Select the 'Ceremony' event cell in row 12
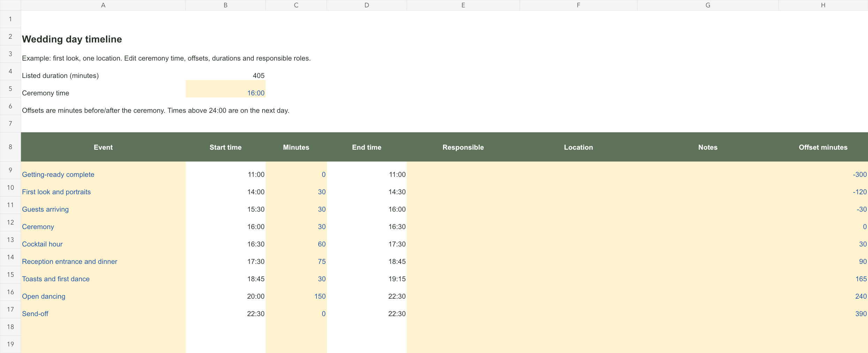 coord(103,222)
